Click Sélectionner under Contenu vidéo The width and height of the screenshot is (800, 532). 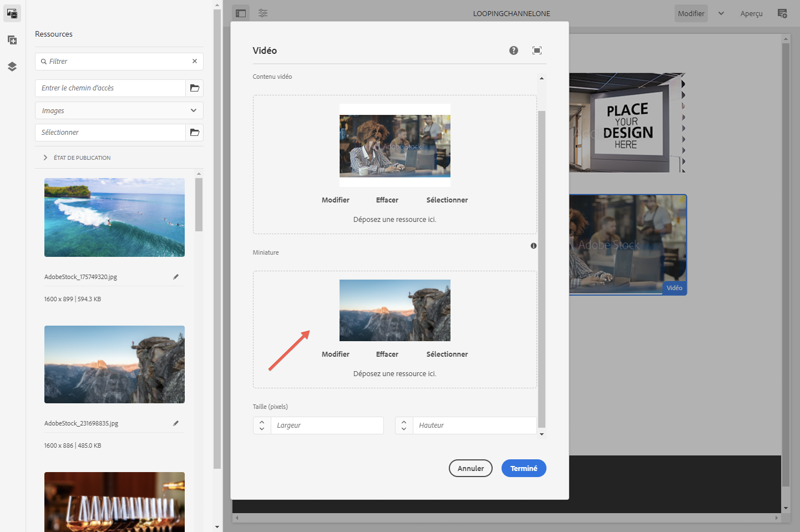447,200
